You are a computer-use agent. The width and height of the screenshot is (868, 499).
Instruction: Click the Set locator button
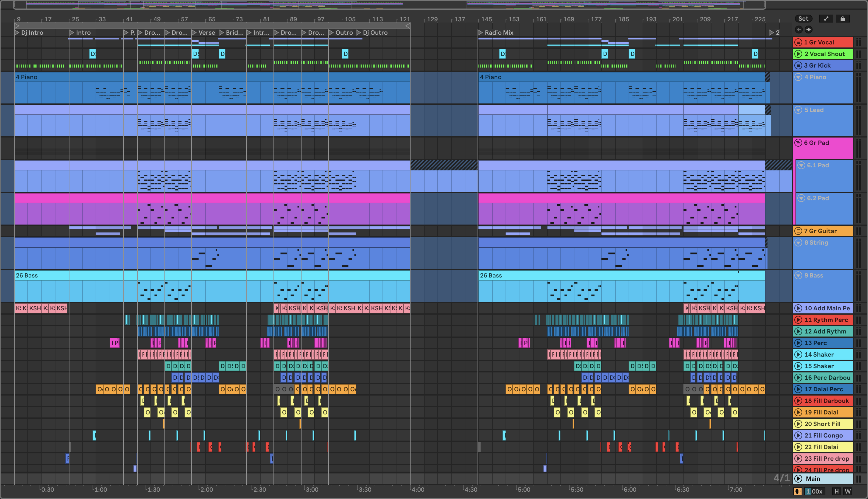[x=803, y=19]
